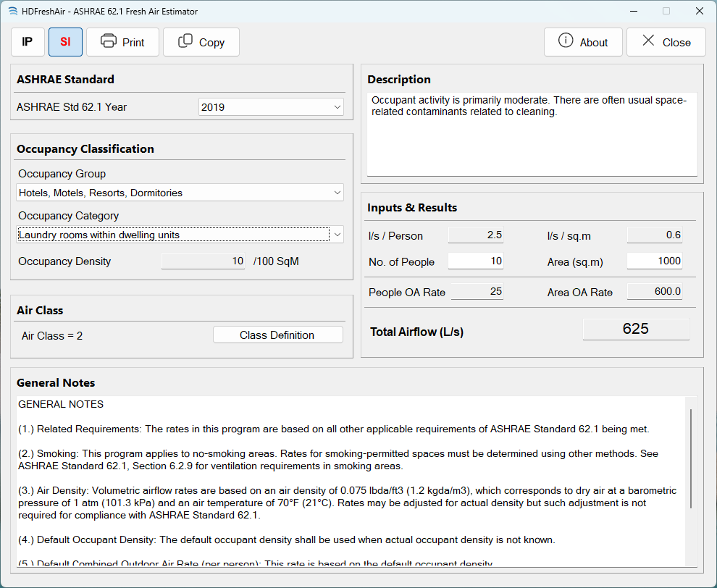
Task: Click the HDFreshAir app icon in title bar
Action: (x=13, y=11)
